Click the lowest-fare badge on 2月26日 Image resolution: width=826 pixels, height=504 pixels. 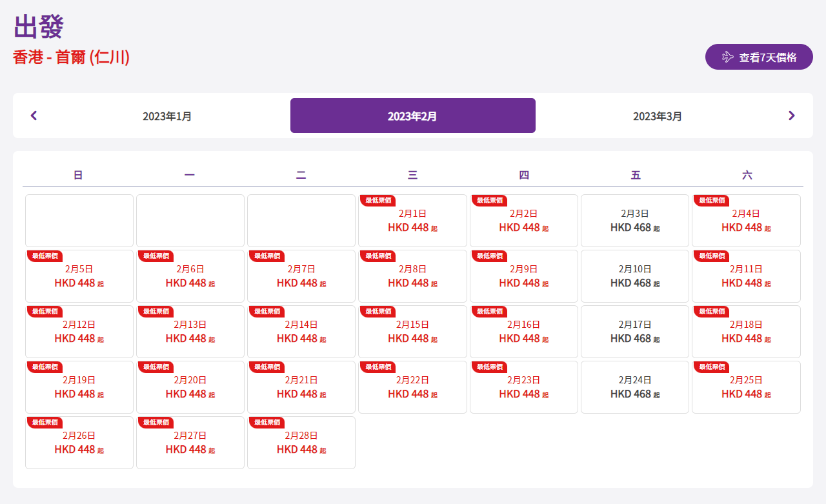(45, 423)
